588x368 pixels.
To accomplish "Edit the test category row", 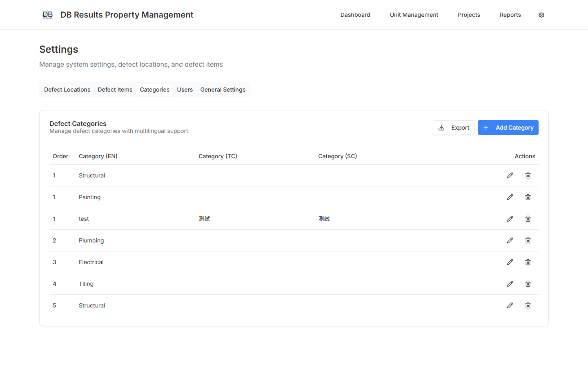I will pyautogui.click(x=510, y=219).
